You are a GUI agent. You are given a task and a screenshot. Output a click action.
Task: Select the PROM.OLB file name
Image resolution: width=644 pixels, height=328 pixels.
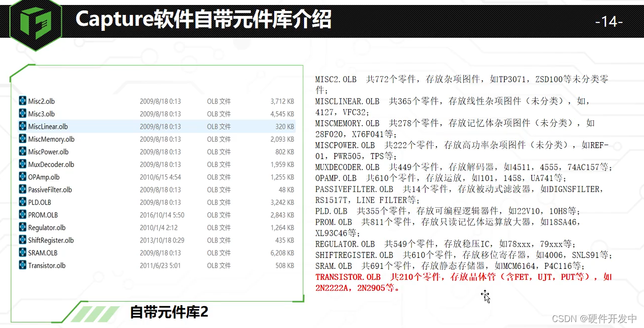point(43,215)
